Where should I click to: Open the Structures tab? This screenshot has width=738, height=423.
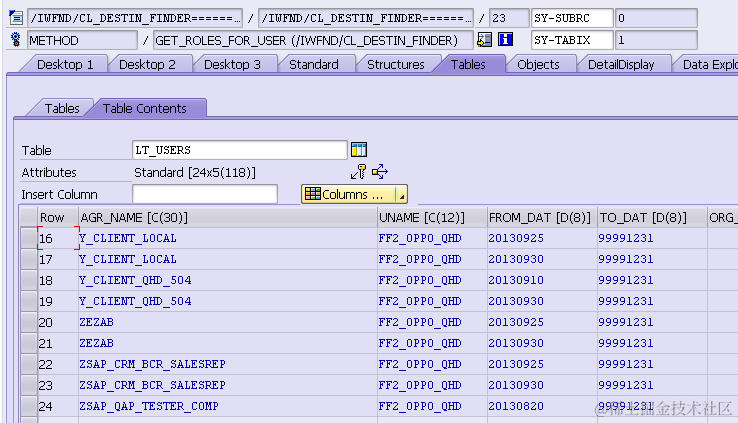pyautogui.click(x=395, y=64)
